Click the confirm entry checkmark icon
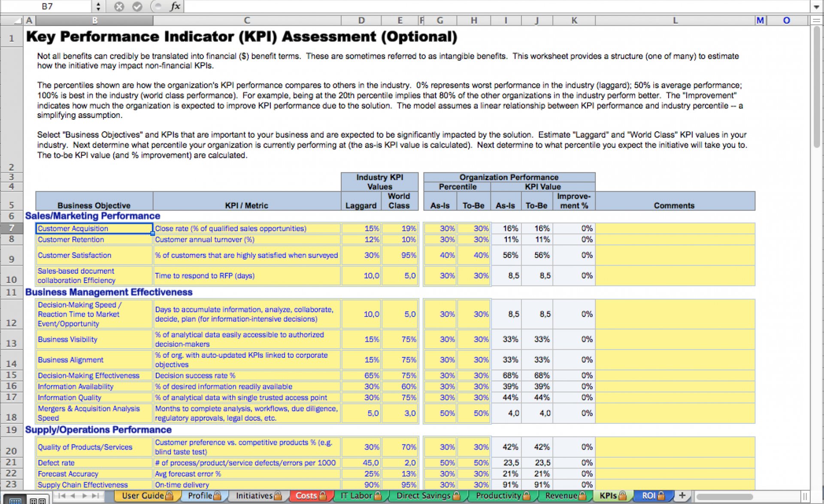Screen dimensions: 824x504 coord(137,6)
